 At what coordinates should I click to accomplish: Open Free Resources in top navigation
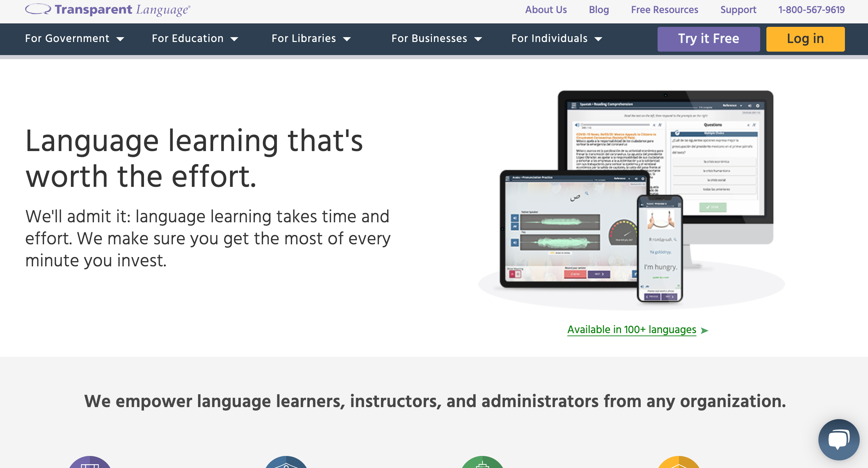(x=664, y=10)
